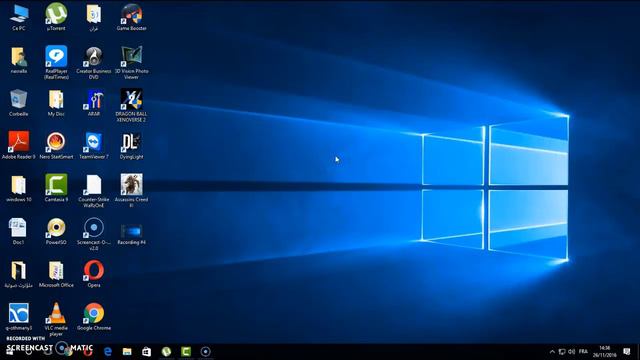Open the Windows Store taskbar icon
Image resolution: width=640 pixels, height=360 pixels.
[x=146, y=351]
